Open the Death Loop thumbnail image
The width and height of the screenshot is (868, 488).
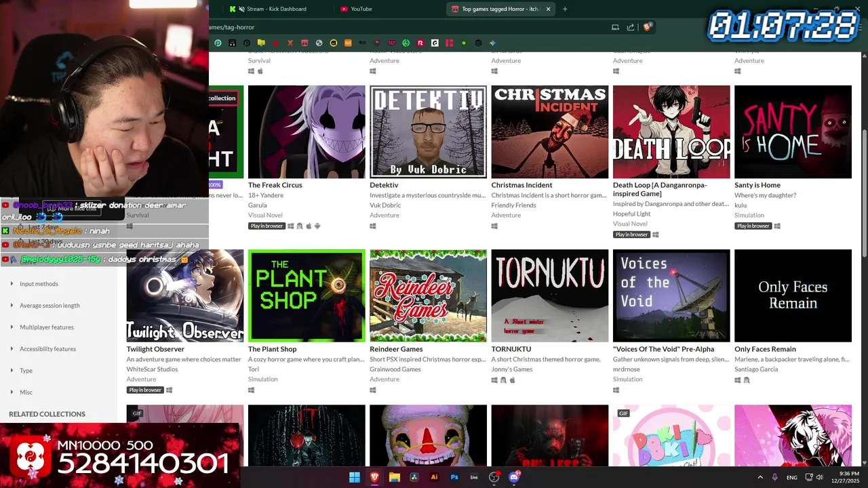tap(671, 131)
